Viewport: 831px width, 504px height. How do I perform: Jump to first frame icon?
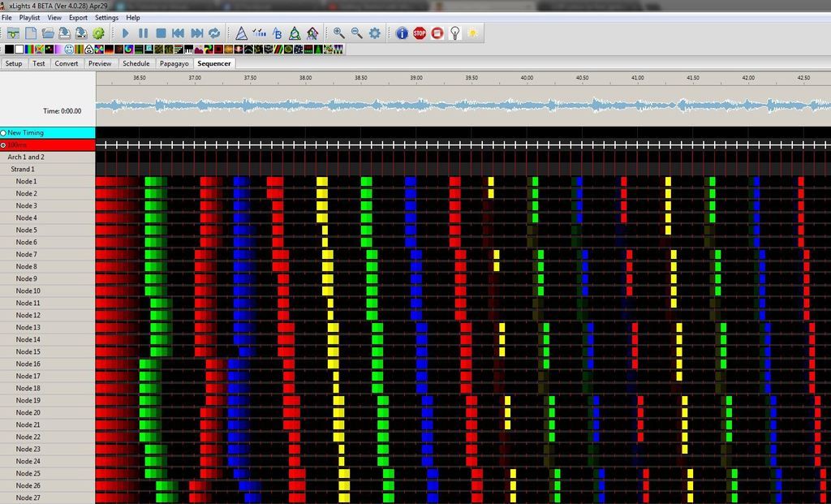pyautogui.click(x=178, y=33)
